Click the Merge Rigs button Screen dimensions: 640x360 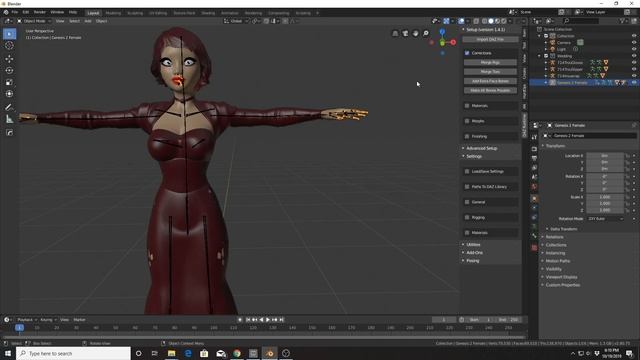coord(490,62)
